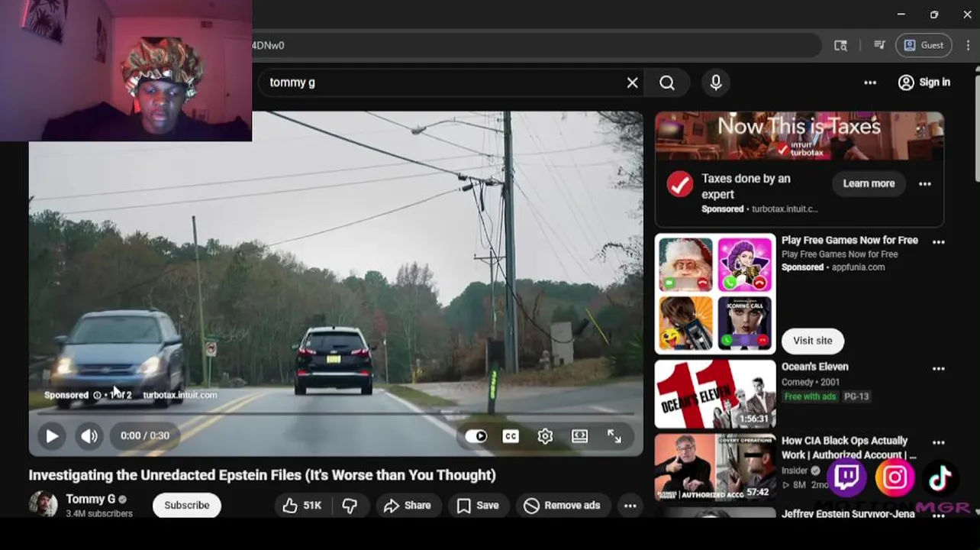Open options for the Play Free Games ad
This screenshot has height=550, width=980.
coord(939,242)
